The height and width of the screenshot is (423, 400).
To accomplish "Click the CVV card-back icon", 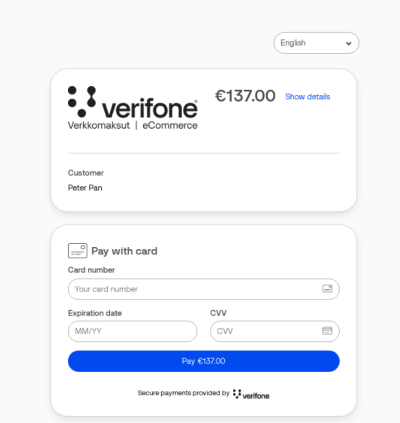I will 327,331.
